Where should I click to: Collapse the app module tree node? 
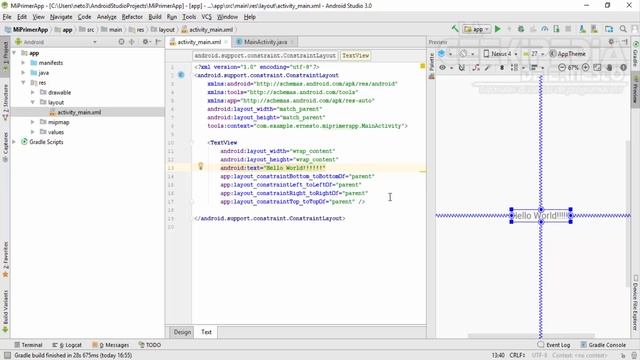pos(15,53)
